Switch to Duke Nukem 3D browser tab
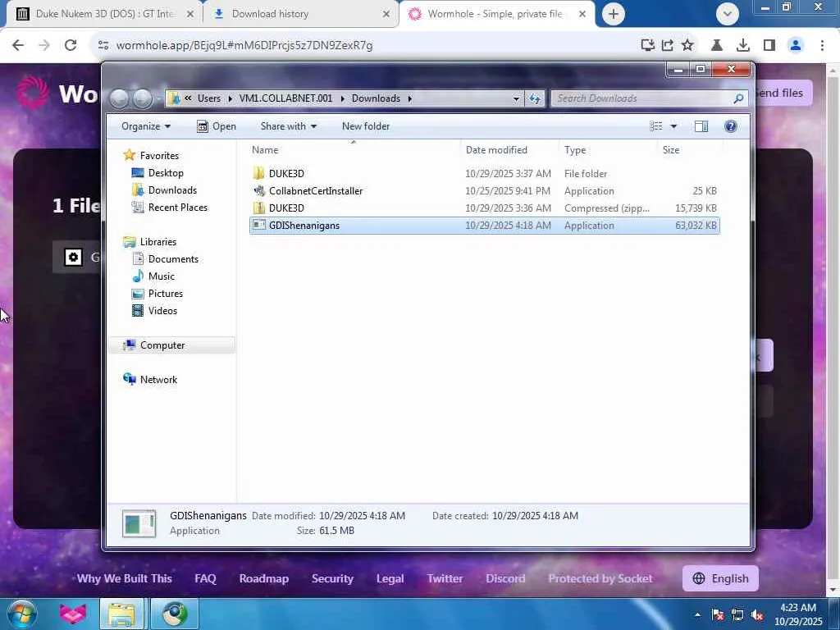 [104, 14]
